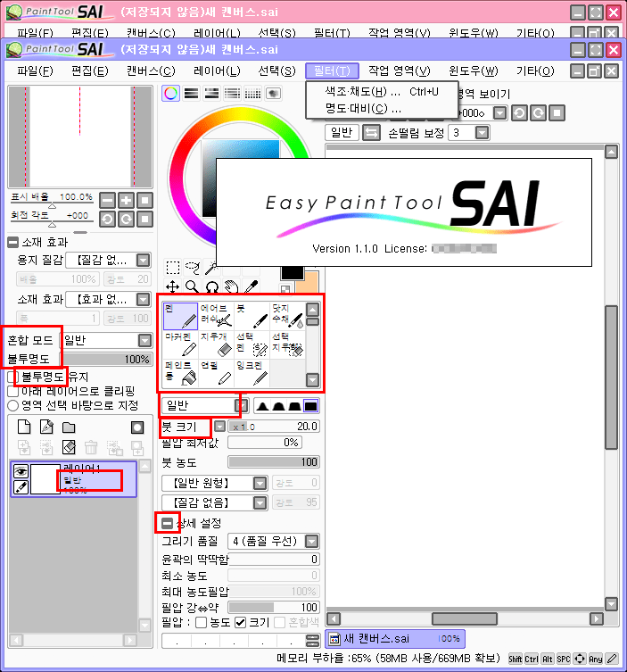Pick the magnifier zoom tool
Screen dimensions: 627x672
point(193,286)
